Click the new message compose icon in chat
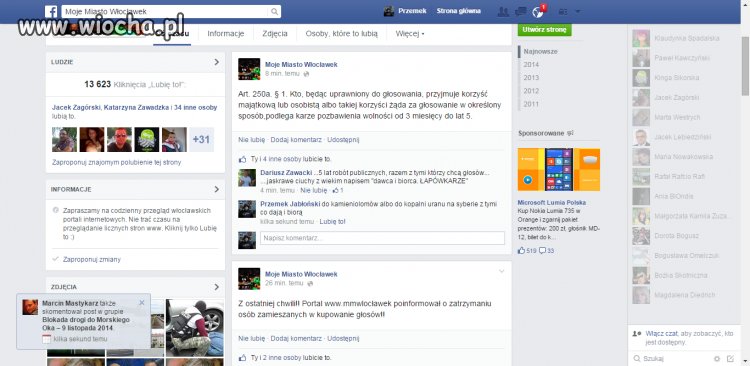This screenshot has width=750, height=366. [730, 358]
